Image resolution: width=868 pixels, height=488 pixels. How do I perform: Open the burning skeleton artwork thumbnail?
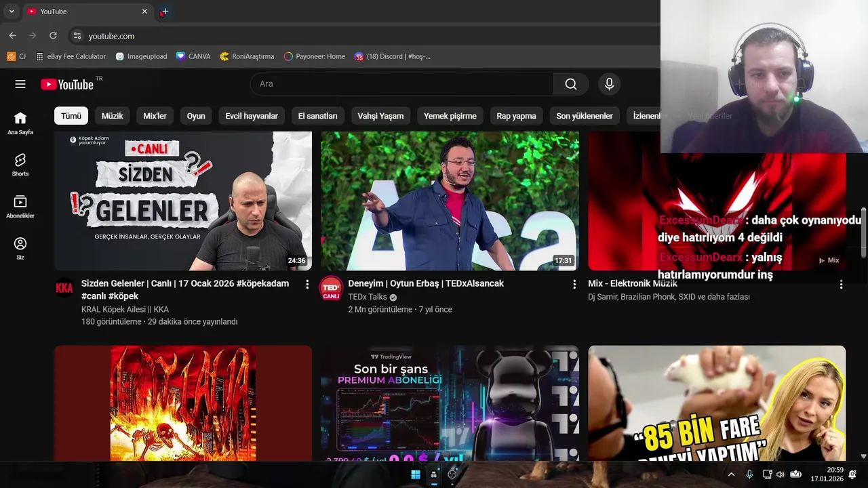pos(183,403)
